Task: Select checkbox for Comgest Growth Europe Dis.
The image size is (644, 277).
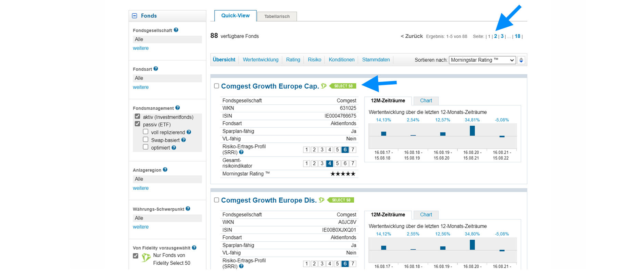Action: (216, 200)
